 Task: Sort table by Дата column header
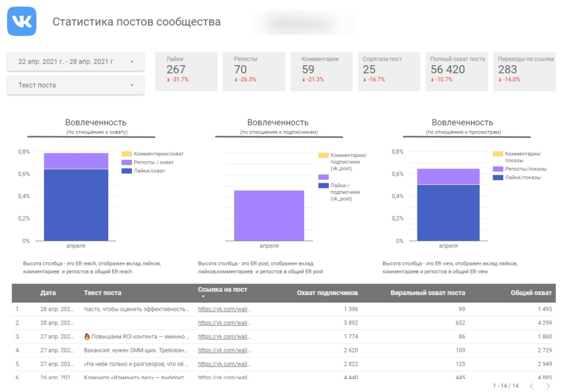[x=48, y=293]
